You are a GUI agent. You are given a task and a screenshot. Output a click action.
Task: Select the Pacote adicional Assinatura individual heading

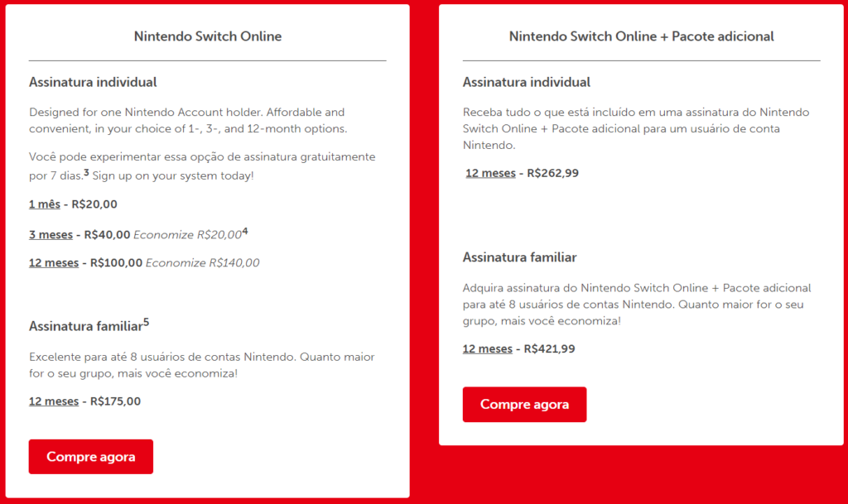pyautogui.click(x=527, y=83)
